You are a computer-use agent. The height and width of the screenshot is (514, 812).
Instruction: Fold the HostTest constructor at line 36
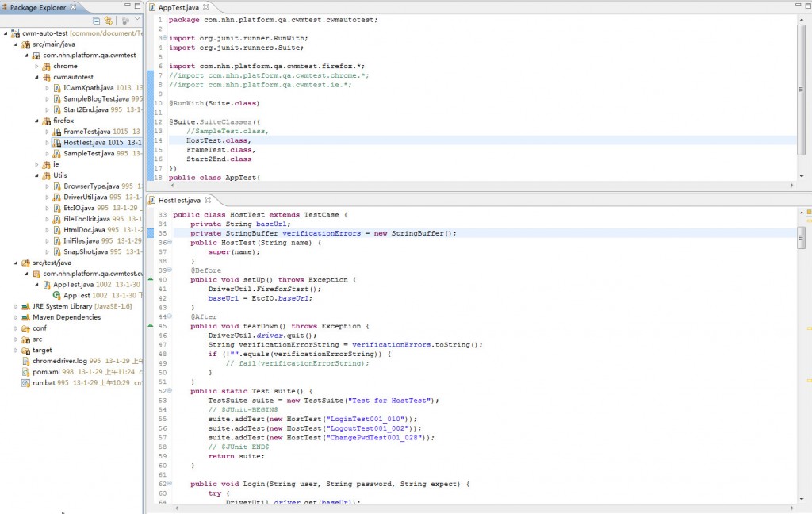point(170,242)
